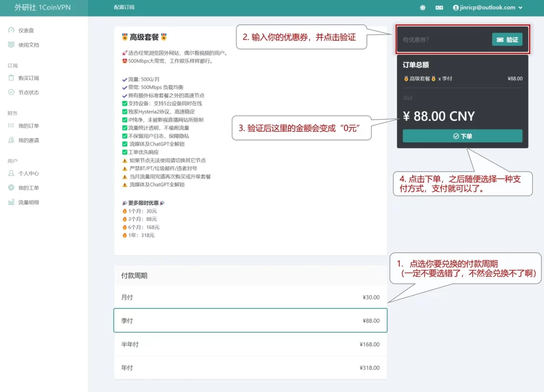The height and width of the screenshot is (392, 544).
Task: Go to 仪表盘 menu item
Action: pyautogui.click(x=26, y=30)
